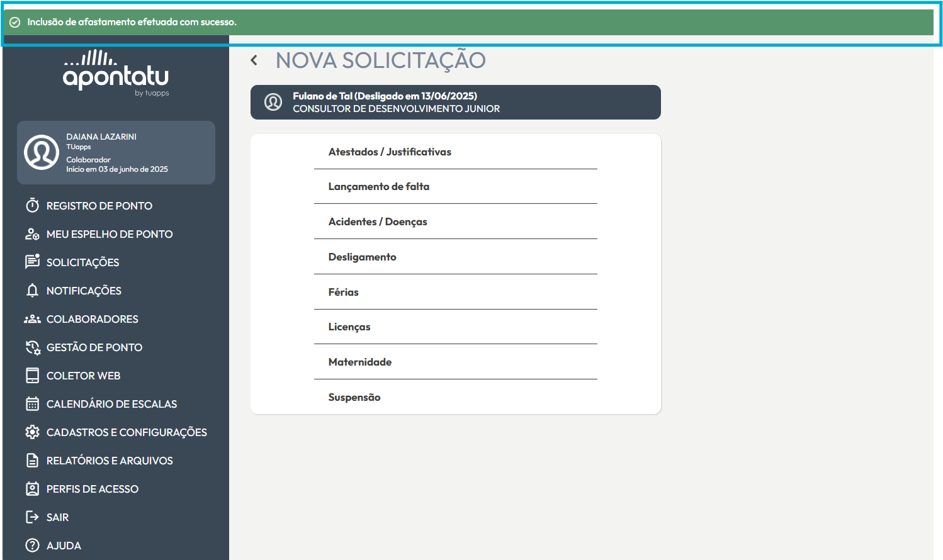Click the Calendário de Escalas calendar icon

[x=32, y=404]
